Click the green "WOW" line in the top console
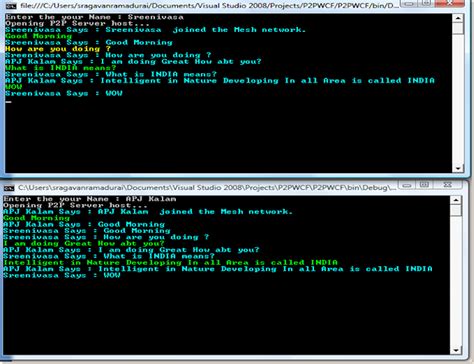Image resolution: width=474 pixels, height=364 pixels. click(14, 87)
